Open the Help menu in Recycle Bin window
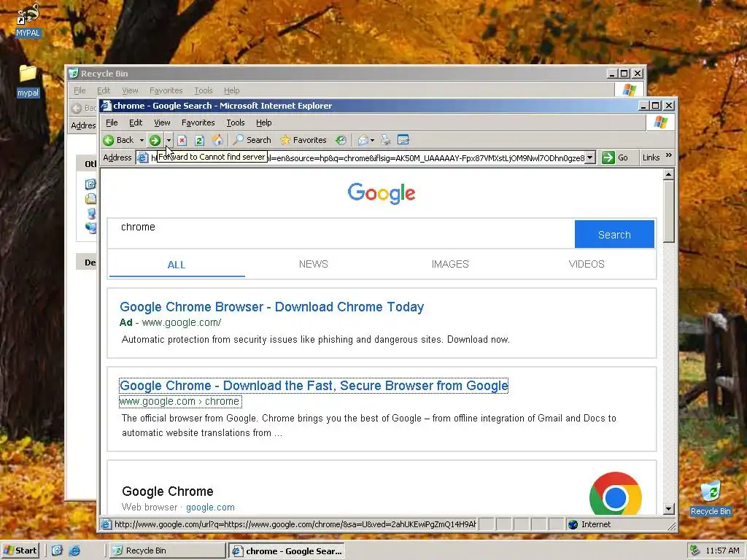 click(x=231, y=90)
